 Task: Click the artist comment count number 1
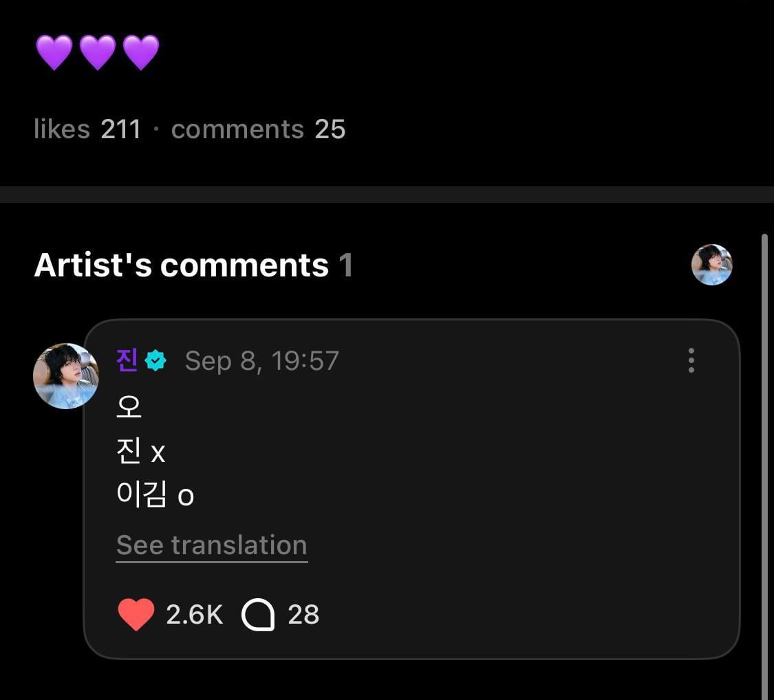[345, 265]
